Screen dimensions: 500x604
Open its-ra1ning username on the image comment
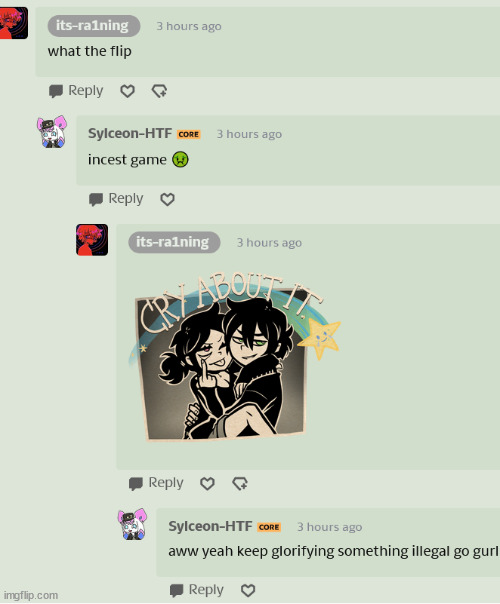pos(174,242)
